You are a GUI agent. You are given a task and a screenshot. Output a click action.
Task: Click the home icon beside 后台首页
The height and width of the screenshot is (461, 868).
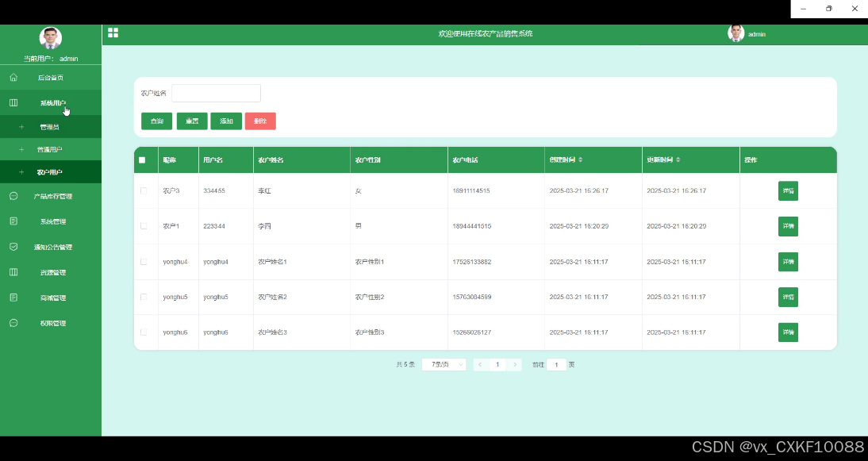13,78
